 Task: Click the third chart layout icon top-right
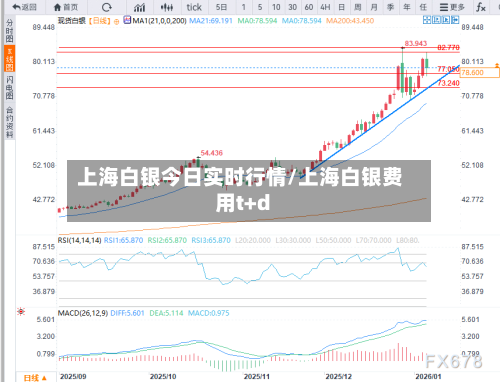(x=446, y=20)
